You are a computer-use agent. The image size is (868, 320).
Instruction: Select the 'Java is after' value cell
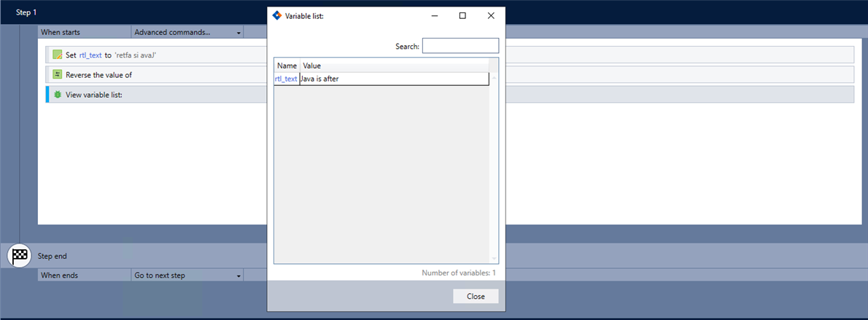tap(394, 79)
